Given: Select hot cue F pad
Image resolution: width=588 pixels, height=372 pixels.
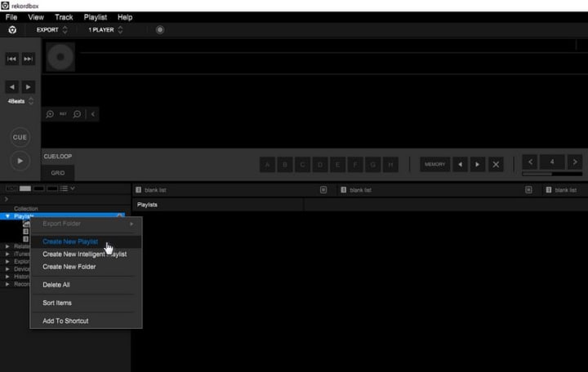Looking at the screenshot, I should coord(355,165).
